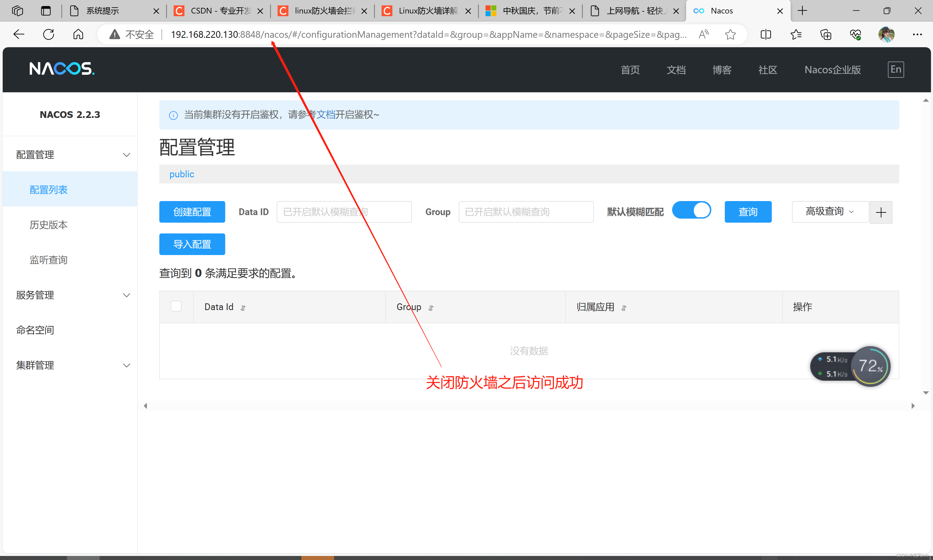Click the browser address bar URL
The width and height of the screenshot is (933, 560).
[x=429, y=34]
